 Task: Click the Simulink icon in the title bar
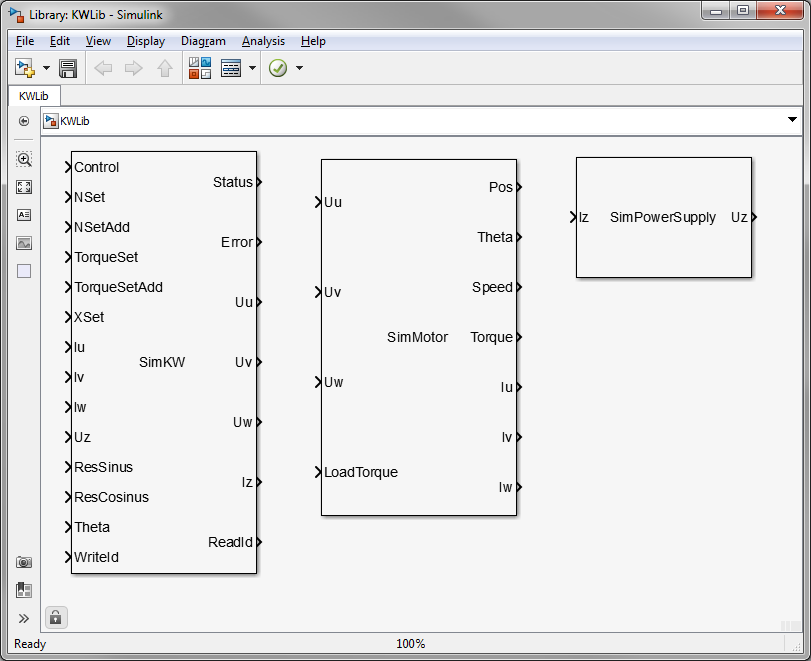point(17,14)
